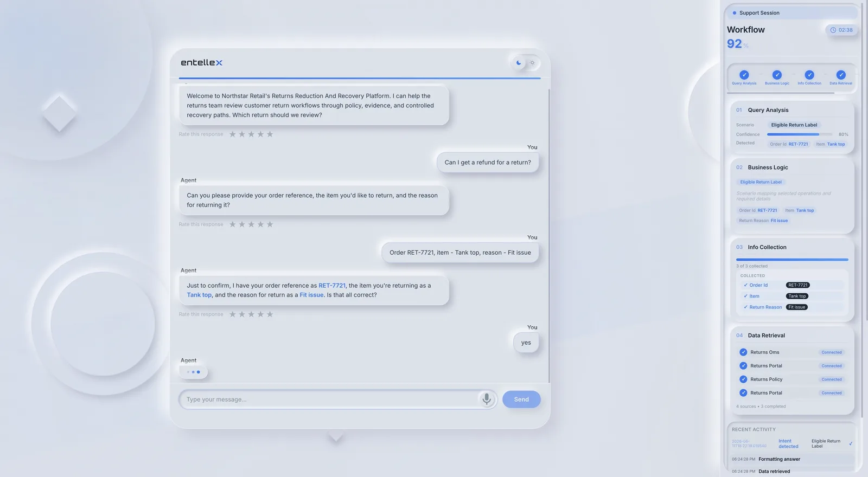This screenshot has height=477, width=868.
Task: Click the Confidence 80% progress bar
Action: pyautogui.click(x=800, y=134)
